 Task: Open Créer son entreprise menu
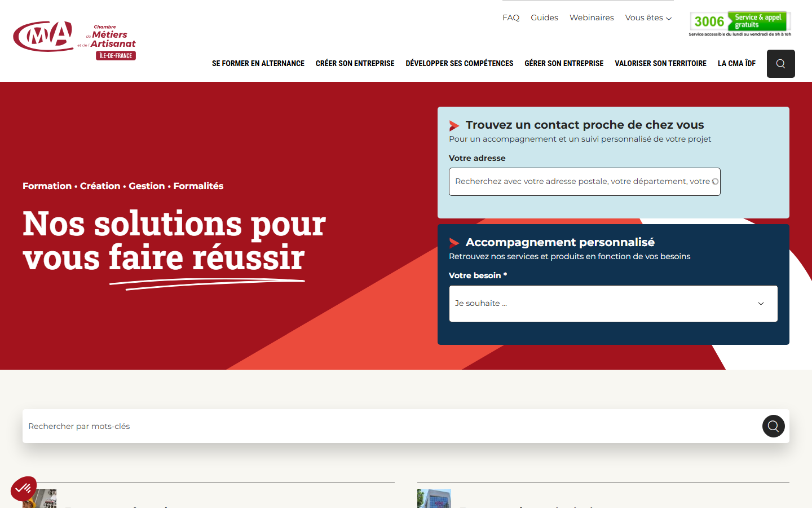click(x=355, y=63)
